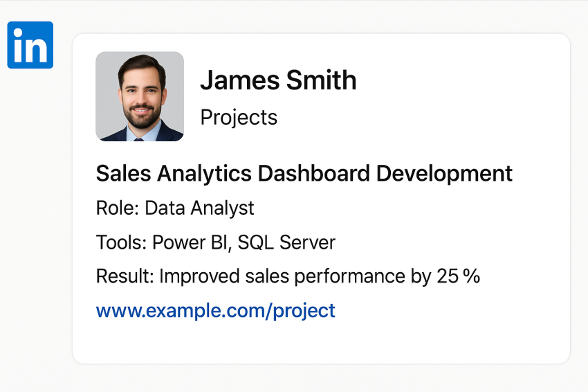This screenshot has width=588, height=392.
Task: Click the Tools: label
Action: click(122, 242)
